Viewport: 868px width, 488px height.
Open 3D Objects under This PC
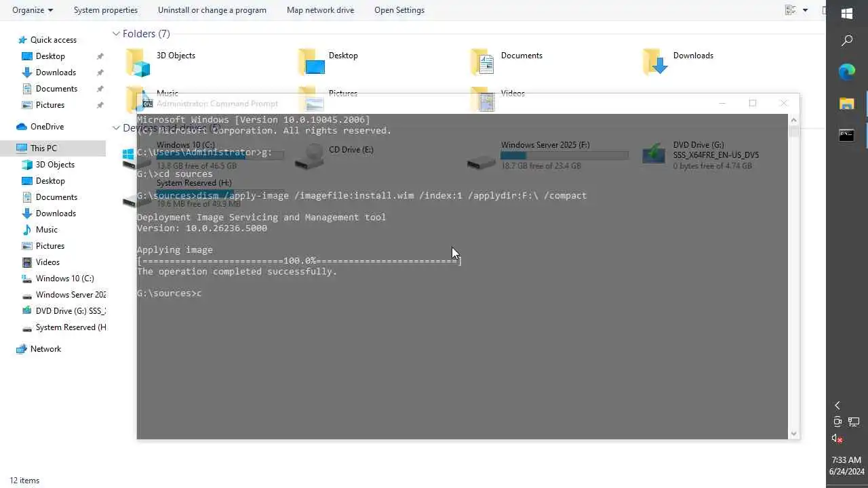point(55,165)
